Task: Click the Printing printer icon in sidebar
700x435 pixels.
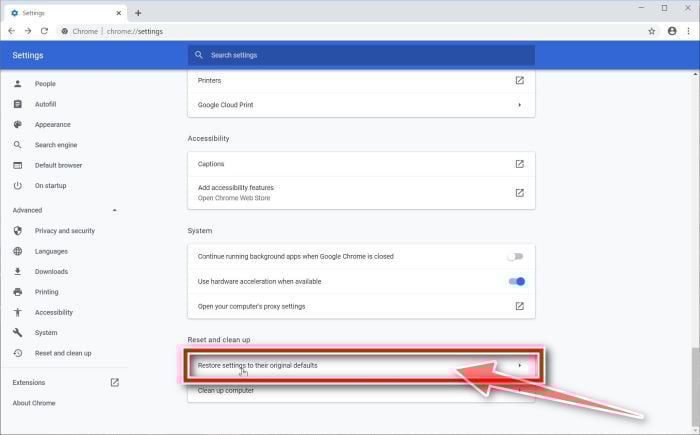Action: 18,292
